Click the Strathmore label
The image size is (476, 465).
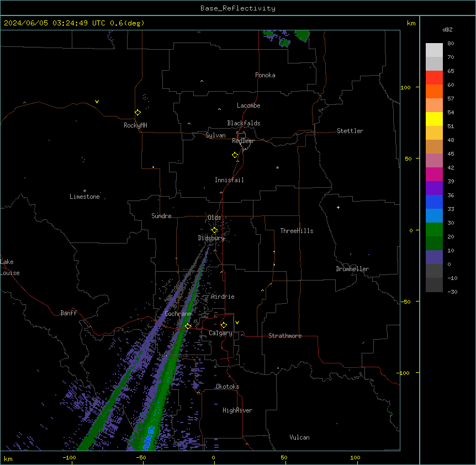point(285,336)
